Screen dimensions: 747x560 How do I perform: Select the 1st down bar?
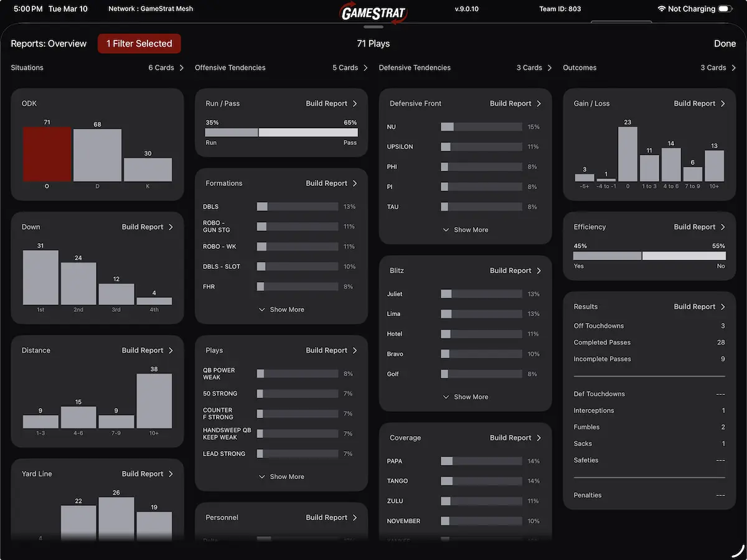(x=40, y=278)
